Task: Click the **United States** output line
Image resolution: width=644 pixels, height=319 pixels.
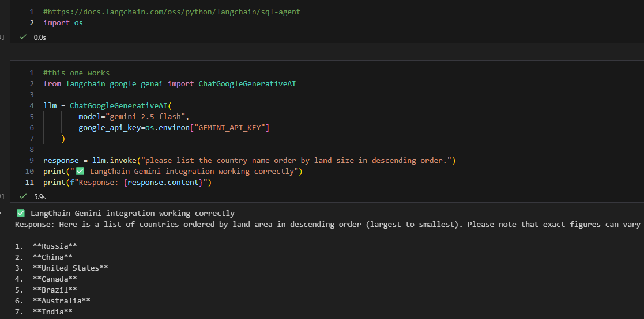Action: [70, 268]
